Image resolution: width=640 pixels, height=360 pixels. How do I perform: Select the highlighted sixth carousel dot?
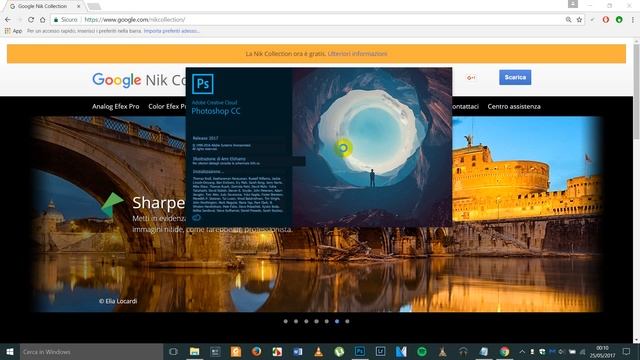pos(337,321)
